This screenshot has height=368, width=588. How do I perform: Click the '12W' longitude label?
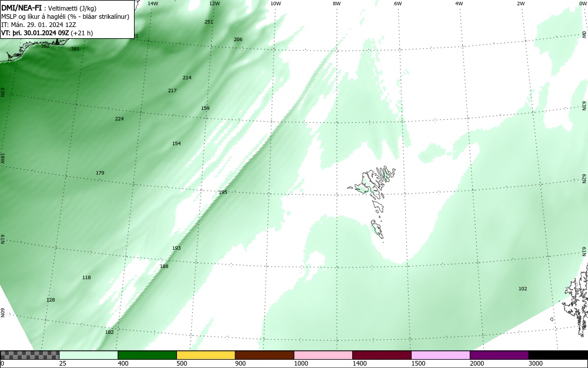215,4
